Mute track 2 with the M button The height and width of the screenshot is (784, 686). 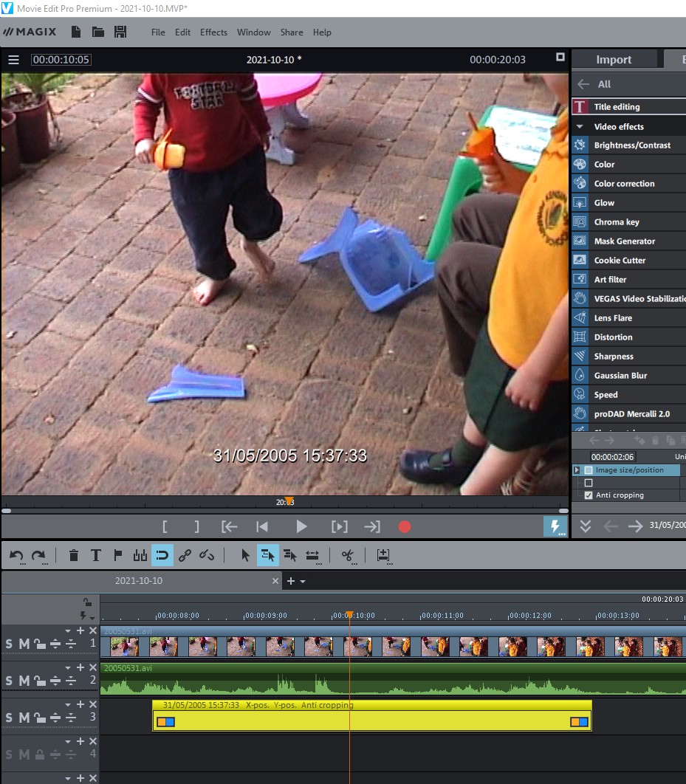[x=24, y=681]
